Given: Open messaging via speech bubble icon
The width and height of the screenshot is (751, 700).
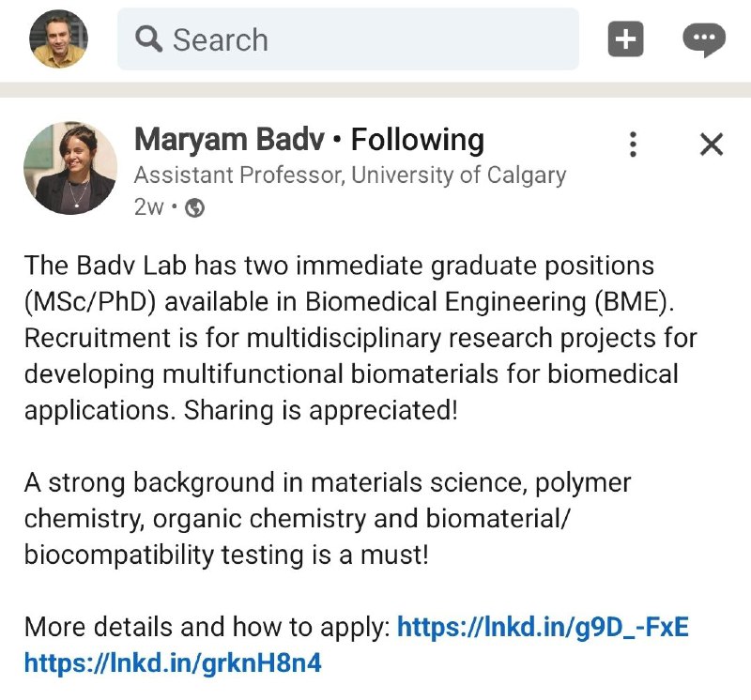Looking at the screenshot, I should (703, 39).
